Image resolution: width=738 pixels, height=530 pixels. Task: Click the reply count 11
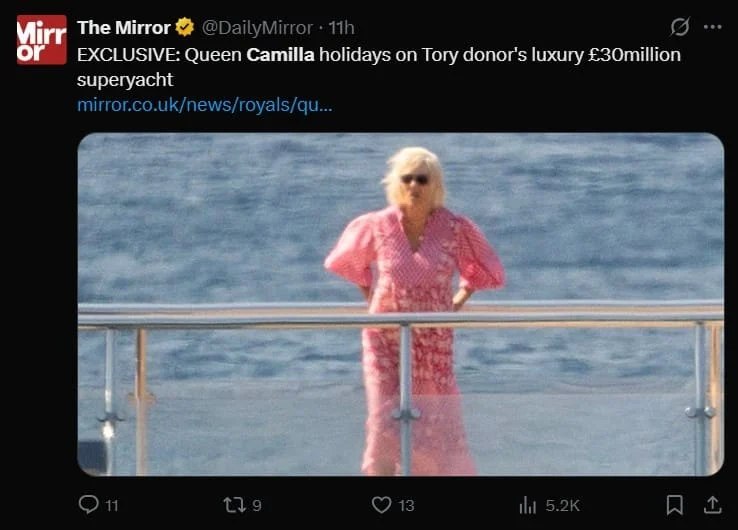point(111,506)
